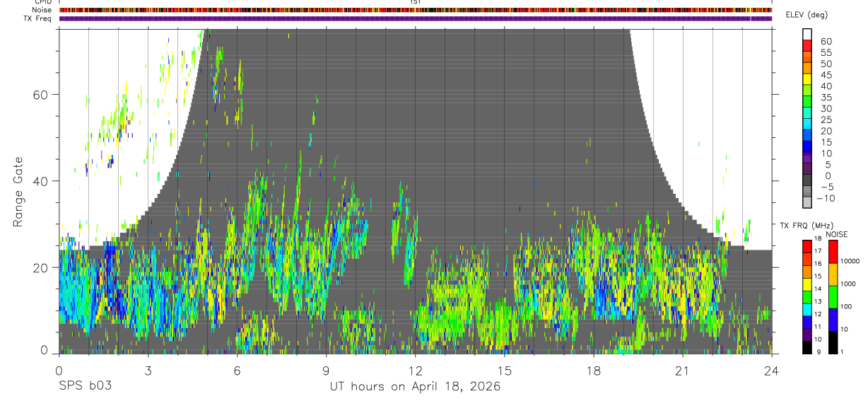Click the UT hours date axis title
868x401 pixels.
click(415, 387)
